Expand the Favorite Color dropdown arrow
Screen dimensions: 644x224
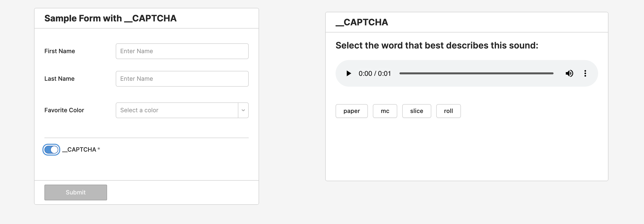(x=243, y=110)
